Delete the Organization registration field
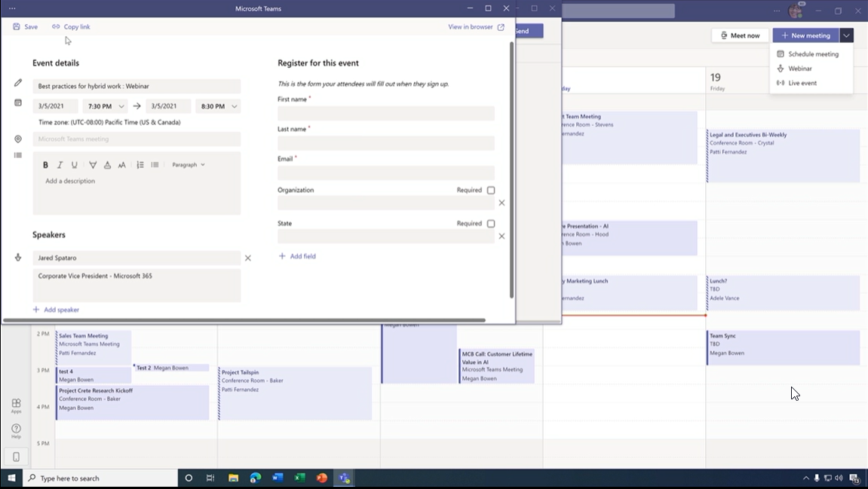This screenshot has width=868, height=489. pos(501,203)
